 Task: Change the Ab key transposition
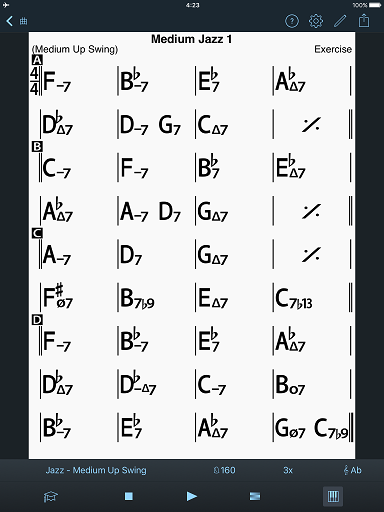(353, 470)
